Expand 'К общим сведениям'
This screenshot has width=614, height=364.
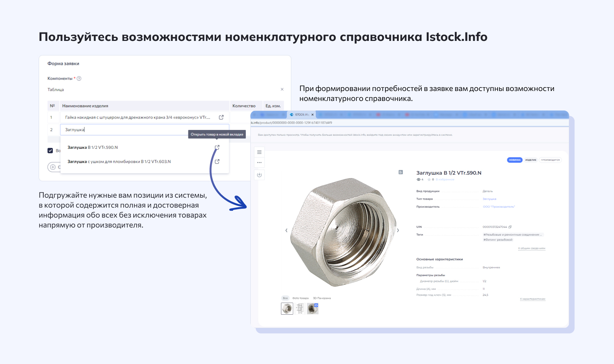[x=531, y=248]
